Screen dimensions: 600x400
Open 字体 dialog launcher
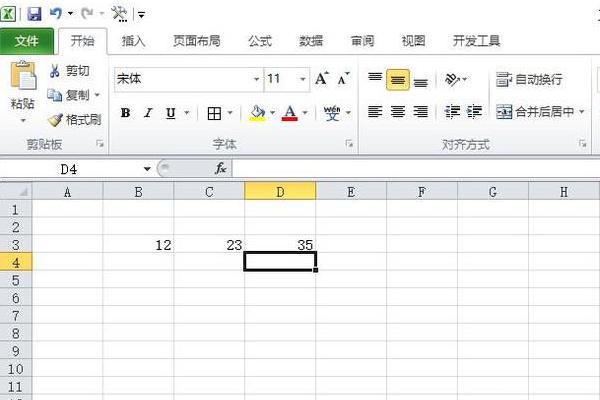pos(349,144)
